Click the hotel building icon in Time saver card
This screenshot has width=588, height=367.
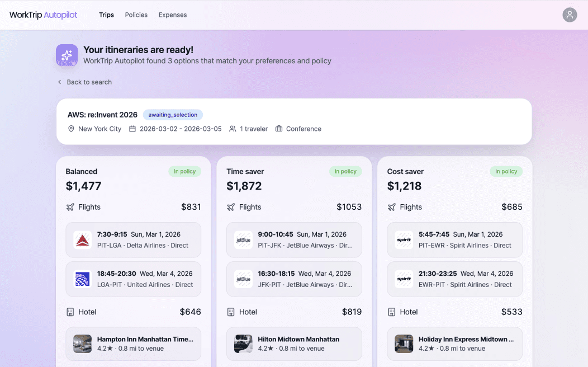[231, 312]
